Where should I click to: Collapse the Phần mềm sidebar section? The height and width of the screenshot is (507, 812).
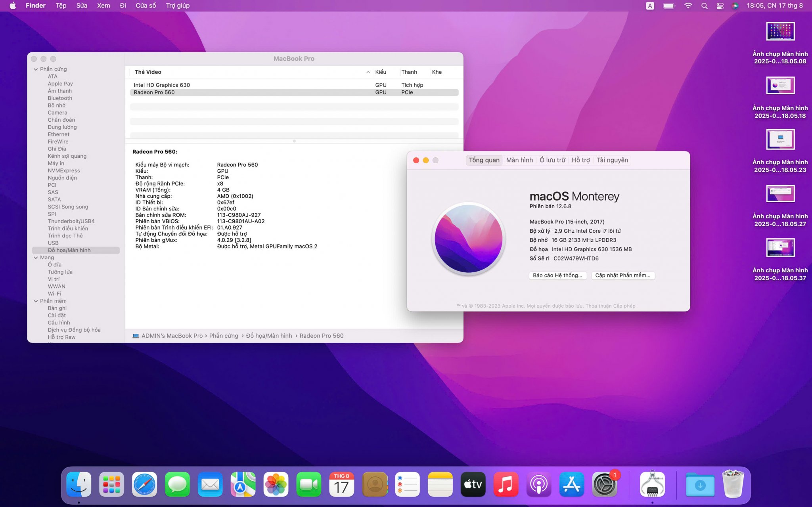[36, 301]
